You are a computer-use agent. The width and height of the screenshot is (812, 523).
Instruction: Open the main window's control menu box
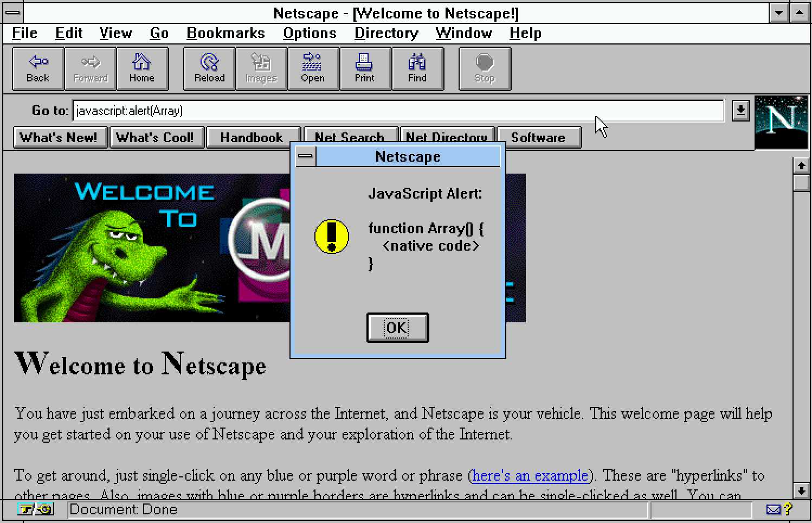click(14, 13)
